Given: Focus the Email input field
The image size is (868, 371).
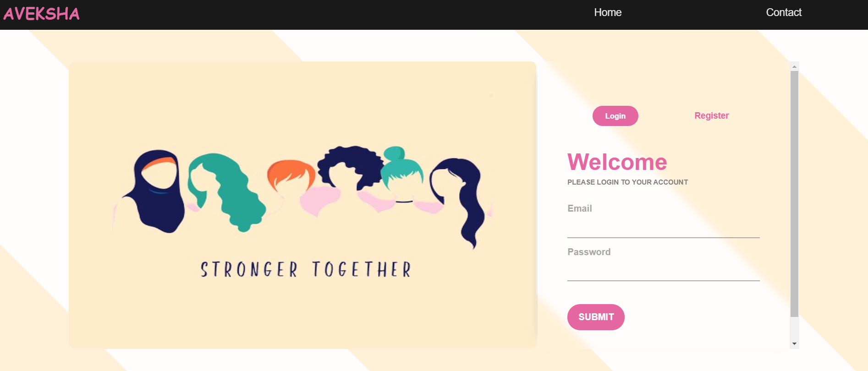Looking at the screenshot, I should coord(663,228).
